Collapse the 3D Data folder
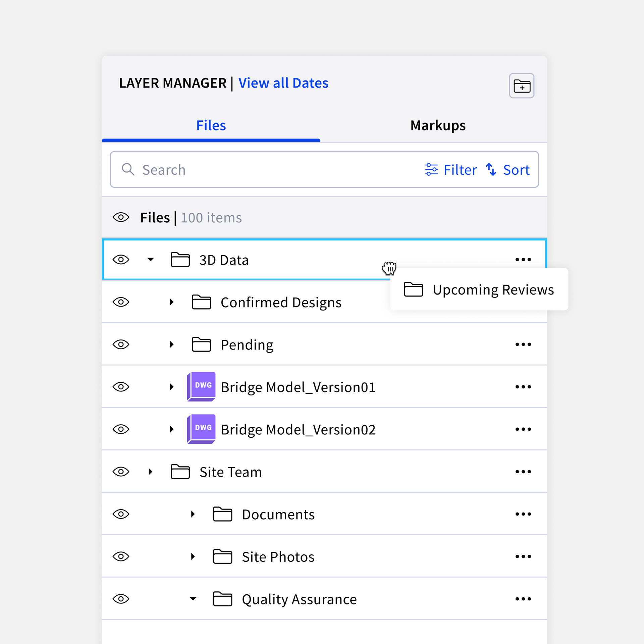 [x=151, y=259]
